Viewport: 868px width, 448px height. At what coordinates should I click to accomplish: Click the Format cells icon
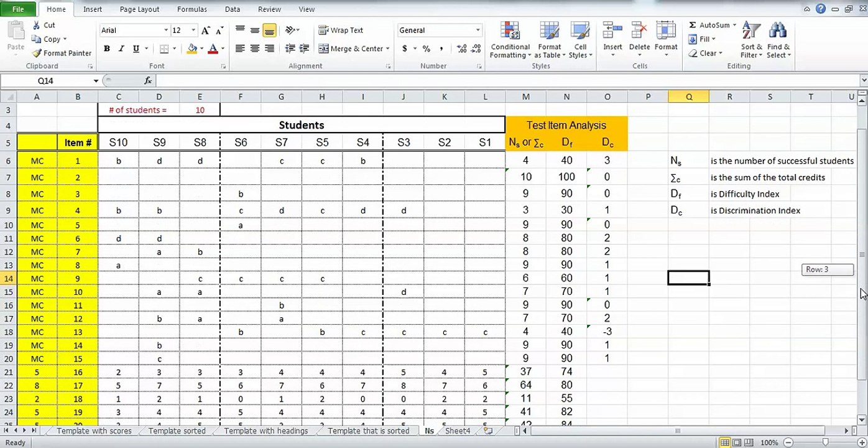pyautogui.click(x=666, y=31)
